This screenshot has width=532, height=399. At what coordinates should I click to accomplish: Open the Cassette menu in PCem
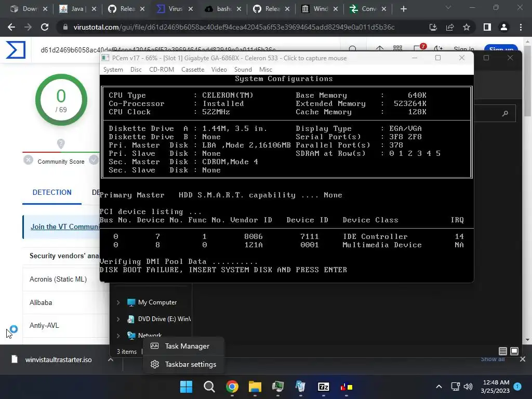click(x=193, y=70)
